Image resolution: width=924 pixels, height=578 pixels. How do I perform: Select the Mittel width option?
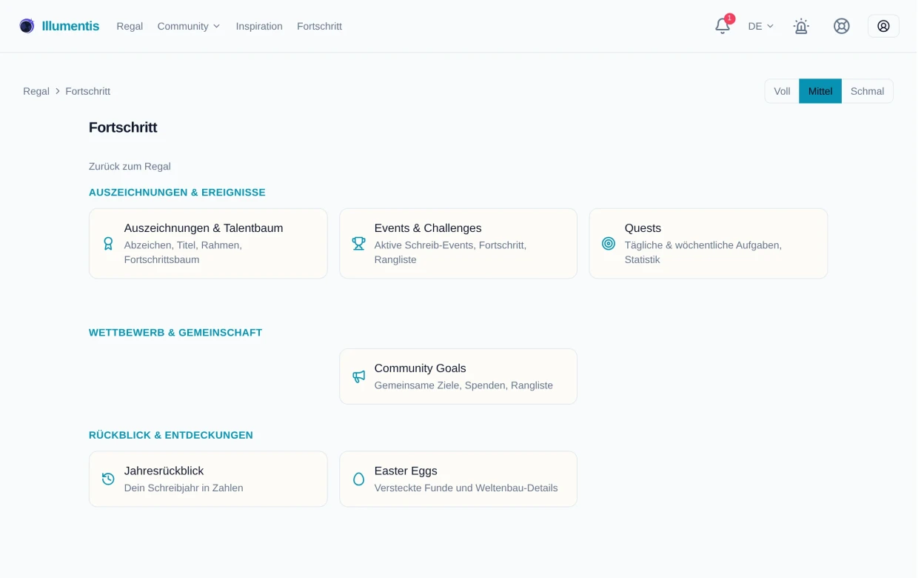(820, 91)
